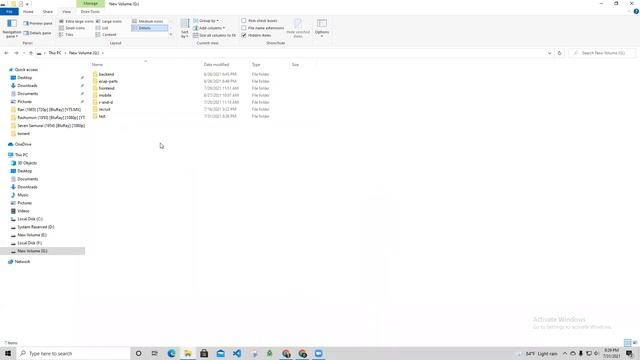Screen dimensions: 640x360
Task: Go back with the Back arrow
Action: coord(6,53)
